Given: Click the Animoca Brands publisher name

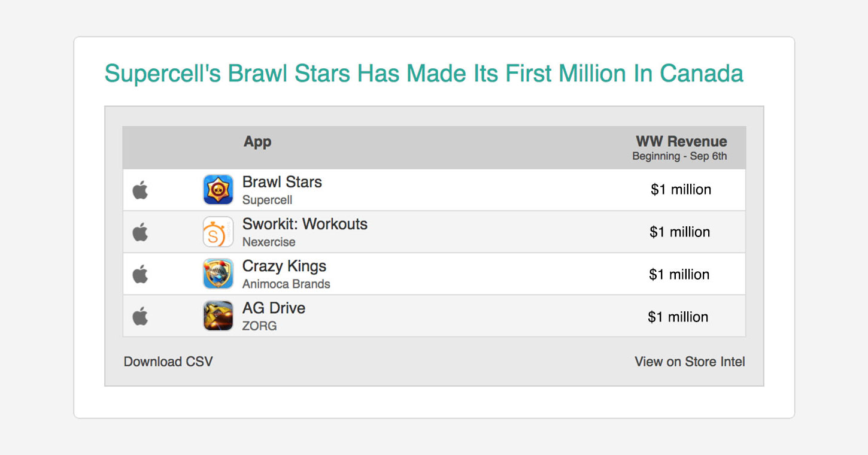Looking at the screenshot, I should tap(286, 284).
